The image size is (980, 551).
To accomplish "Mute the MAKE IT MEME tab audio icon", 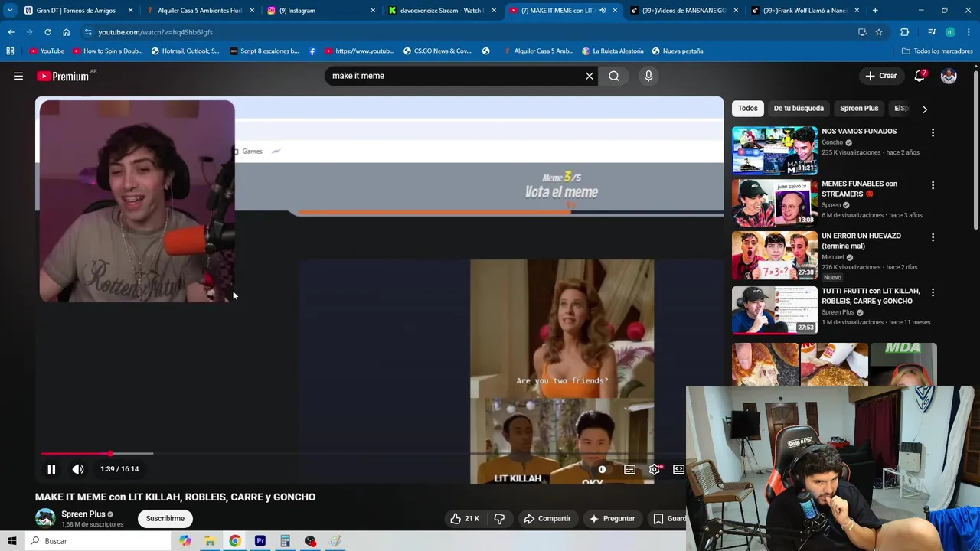I will coord(603,11).
